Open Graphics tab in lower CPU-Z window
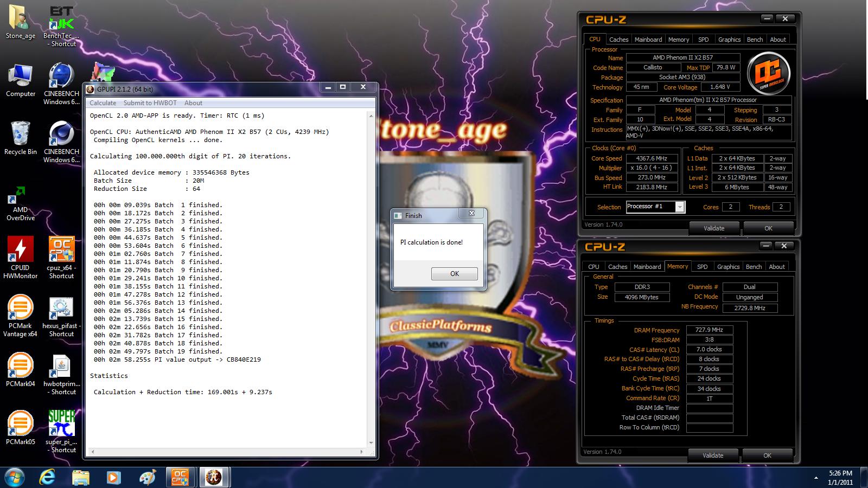The height and width of the screenshot is (488, 868). click(x=728, y=267)
